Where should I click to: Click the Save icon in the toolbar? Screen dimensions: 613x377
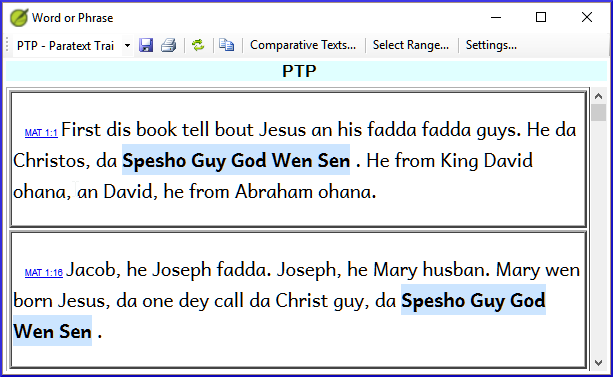146,45
